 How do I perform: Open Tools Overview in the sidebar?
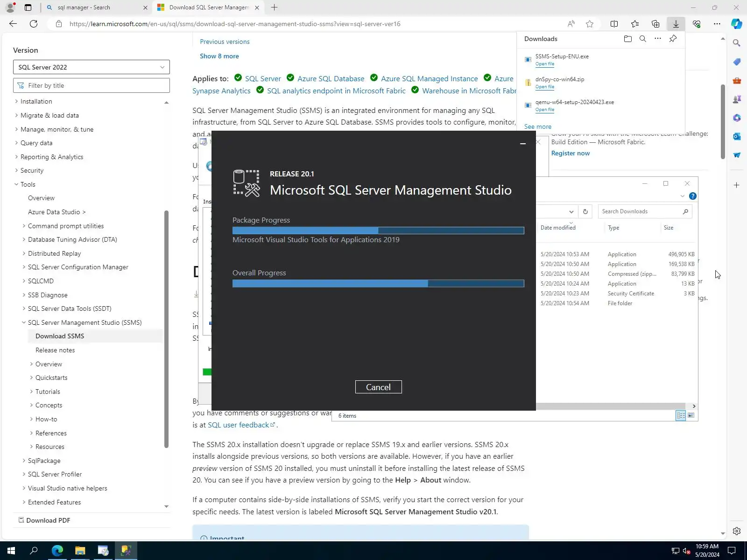point(41,198)
